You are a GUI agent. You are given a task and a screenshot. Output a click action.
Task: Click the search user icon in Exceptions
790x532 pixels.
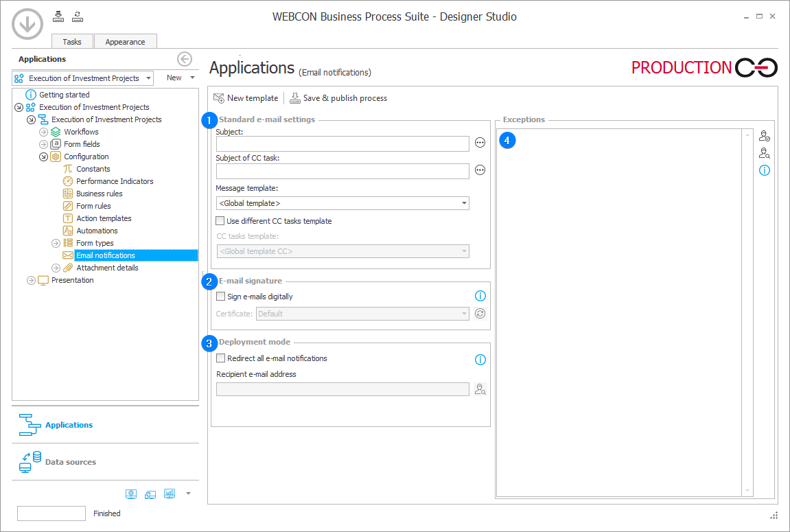(x=765, y=153)
